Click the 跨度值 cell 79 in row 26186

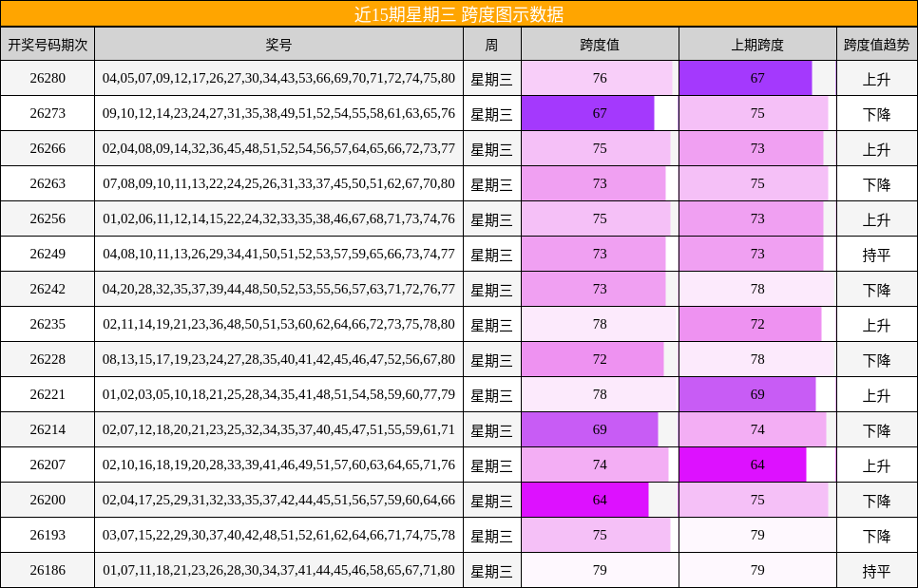[600, 570]
